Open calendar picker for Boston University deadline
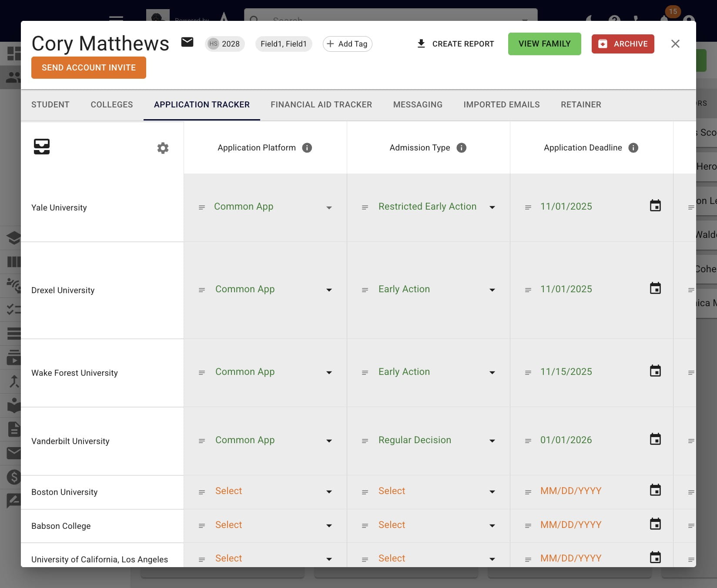The width and height of the screenshot is (717, 588). [x=655, y=490]
